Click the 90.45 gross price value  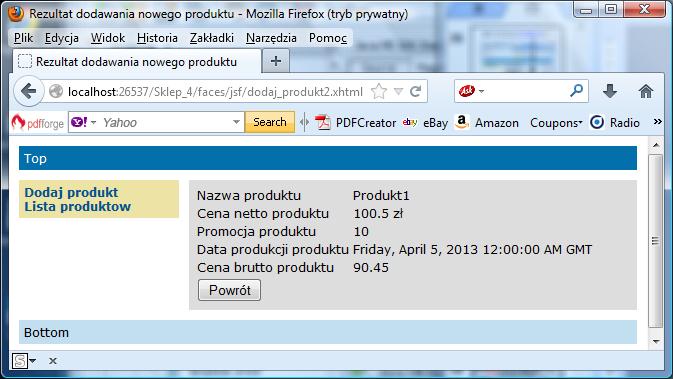pos(371,268)
